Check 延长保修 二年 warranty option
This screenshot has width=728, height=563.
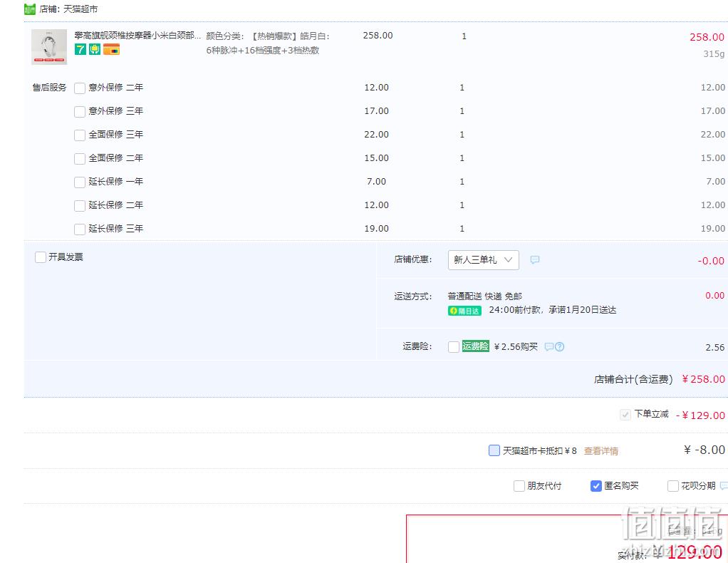80,206
